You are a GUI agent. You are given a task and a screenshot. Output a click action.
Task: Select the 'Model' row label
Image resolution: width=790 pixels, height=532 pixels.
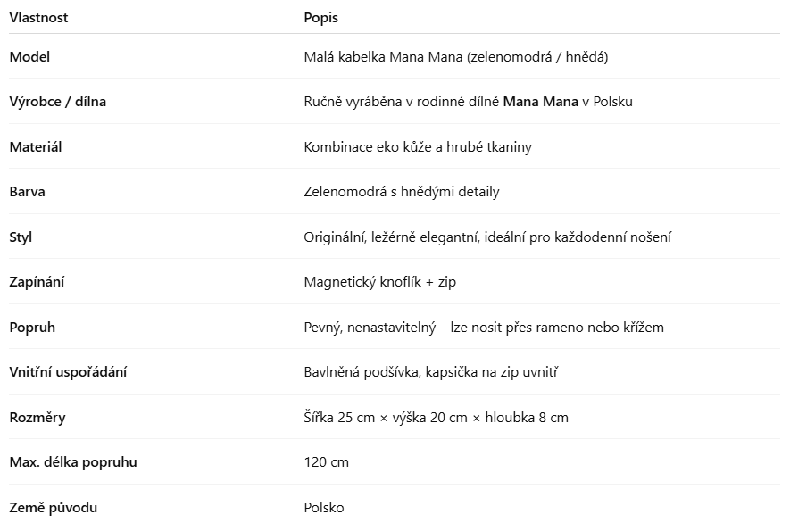click(x=29, y=57)
